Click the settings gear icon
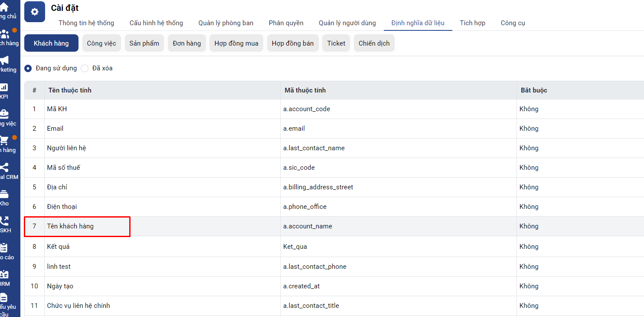 coord(35,12)
